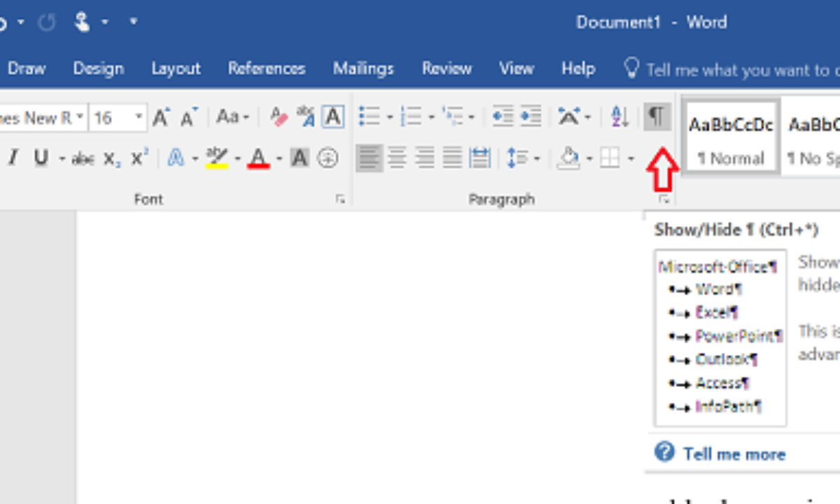Open the Layout tab
The image size is (840, 504).
(176, 69)
